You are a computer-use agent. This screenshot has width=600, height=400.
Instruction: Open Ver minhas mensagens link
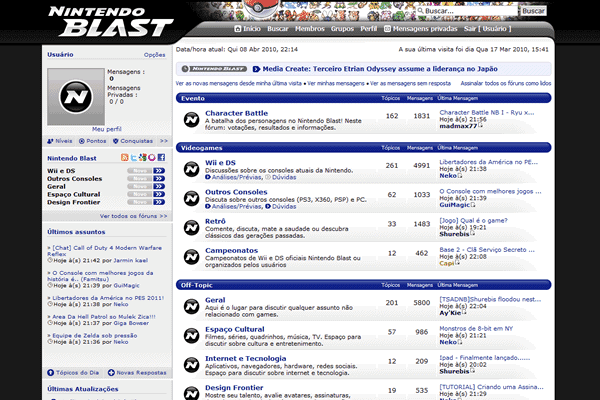coord(336,83)
